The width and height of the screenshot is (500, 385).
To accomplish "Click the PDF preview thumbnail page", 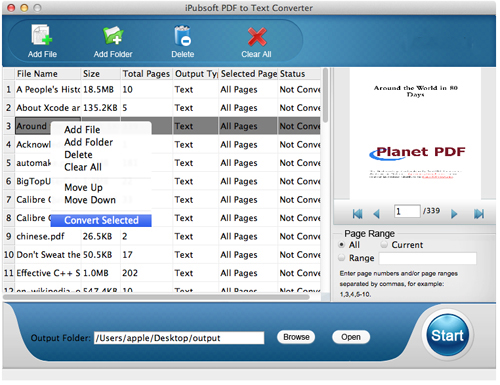I will tap(415, 133).
